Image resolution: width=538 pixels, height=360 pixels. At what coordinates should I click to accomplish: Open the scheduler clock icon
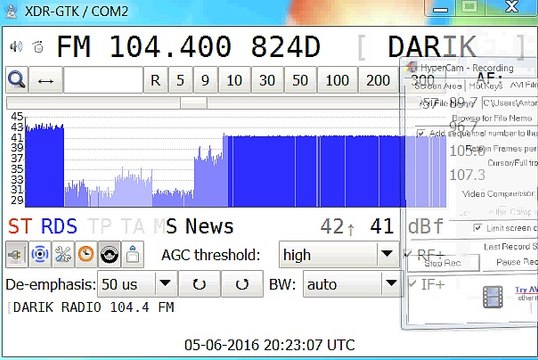(x=86, y=254)
